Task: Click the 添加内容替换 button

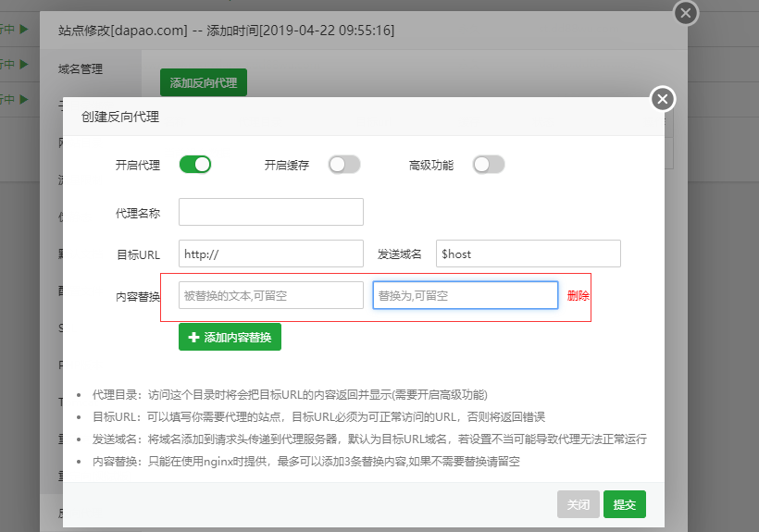Action: pos(230,337)
